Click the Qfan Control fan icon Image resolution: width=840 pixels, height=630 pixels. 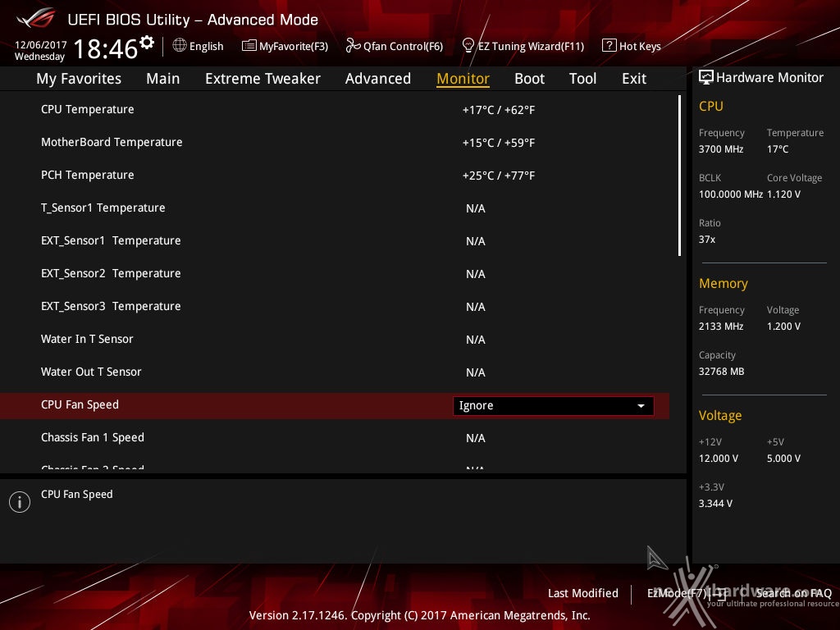click(353, 46)
